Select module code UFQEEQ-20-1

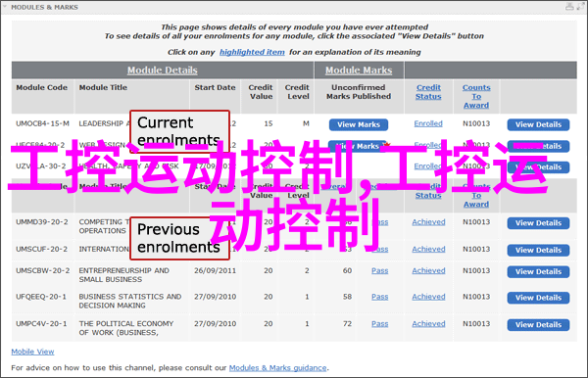pyautogui.click(x=41, y=297)
